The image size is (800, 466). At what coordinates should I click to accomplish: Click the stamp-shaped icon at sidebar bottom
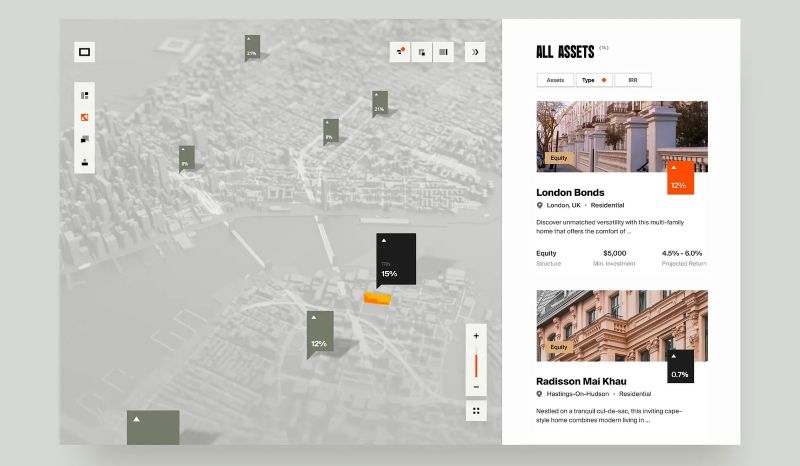pyautogui.click(x=85, y=162)
